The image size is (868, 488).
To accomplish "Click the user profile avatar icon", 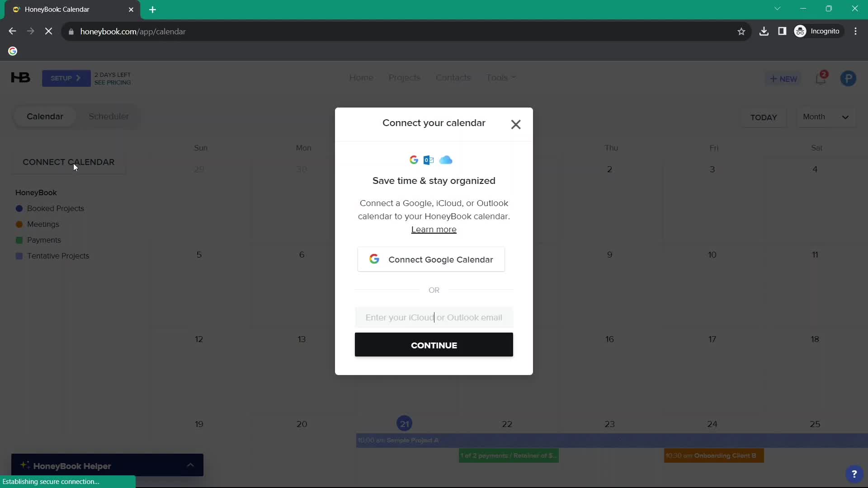I will (848, 78).
